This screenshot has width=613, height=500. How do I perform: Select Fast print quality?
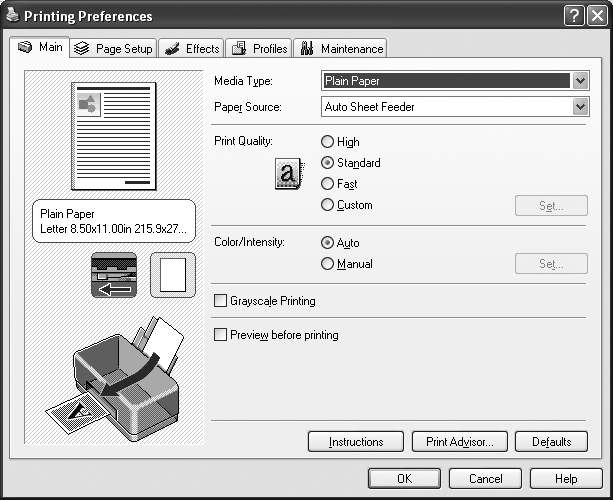339,184
